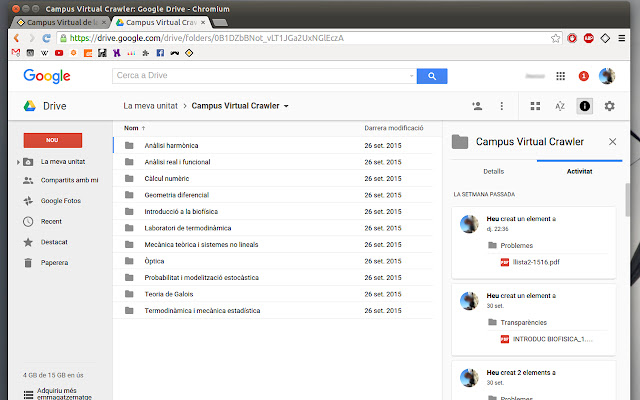Switch to the Activitat tab
Viewport: 640px width, 400px height.
click(579, 171)
